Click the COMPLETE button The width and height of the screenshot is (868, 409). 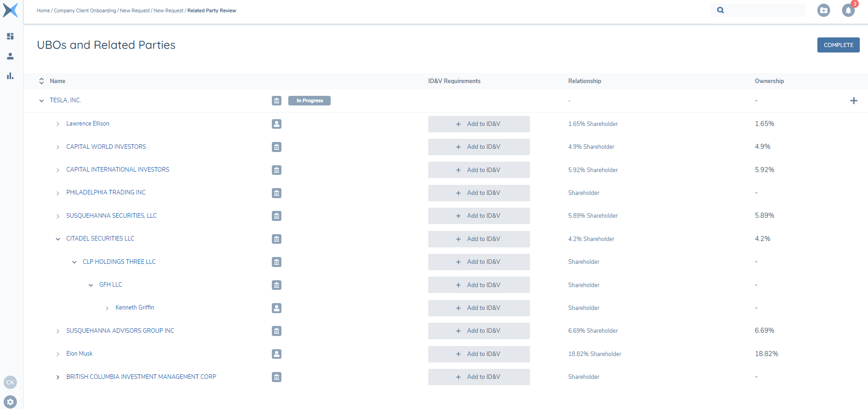[838, 45]
